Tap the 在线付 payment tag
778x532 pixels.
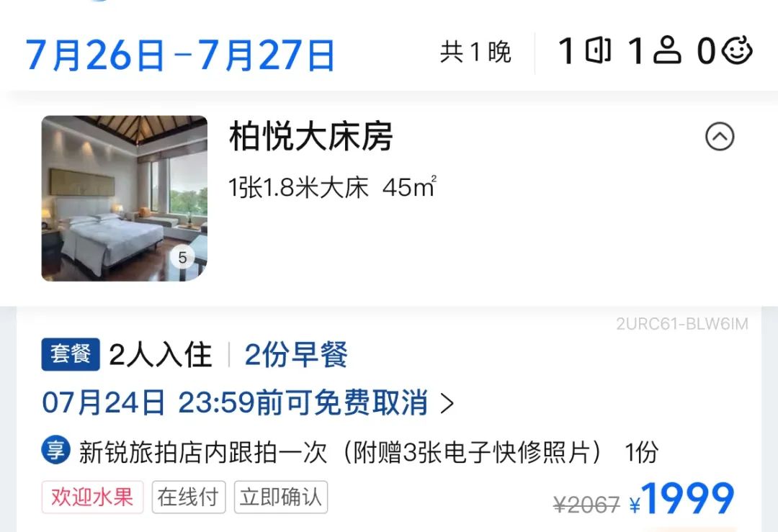(x=189, y=497)
